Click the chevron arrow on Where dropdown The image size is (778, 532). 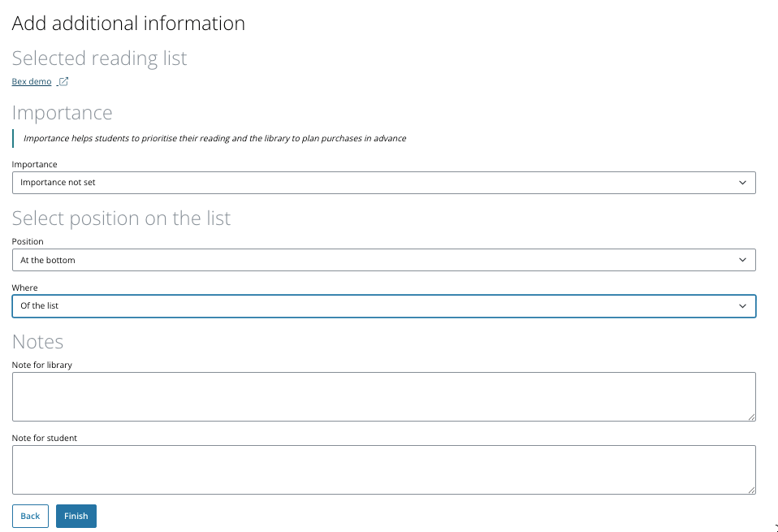[x=742, y=305]
